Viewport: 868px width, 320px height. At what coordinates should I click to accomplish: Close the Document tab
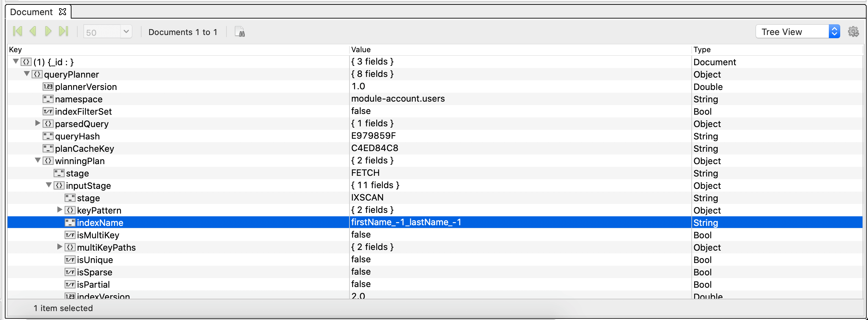(63, 12)
